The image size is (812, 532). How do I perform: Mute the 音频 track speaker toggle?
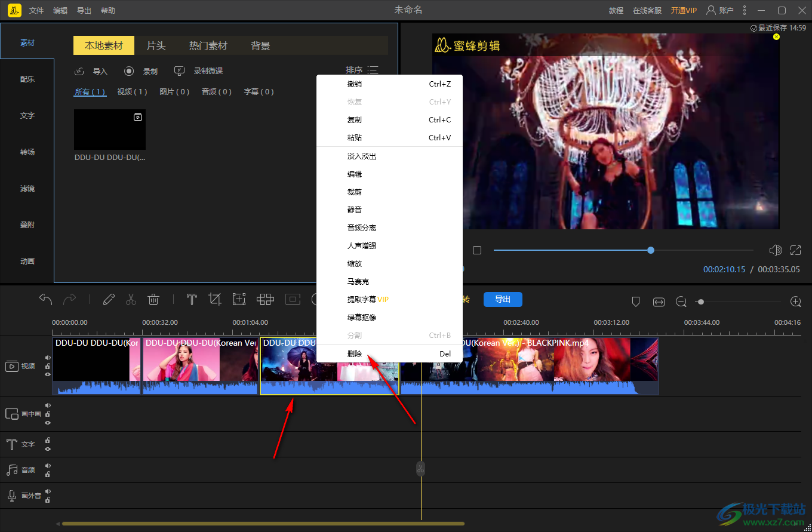(x=48, y=466)
